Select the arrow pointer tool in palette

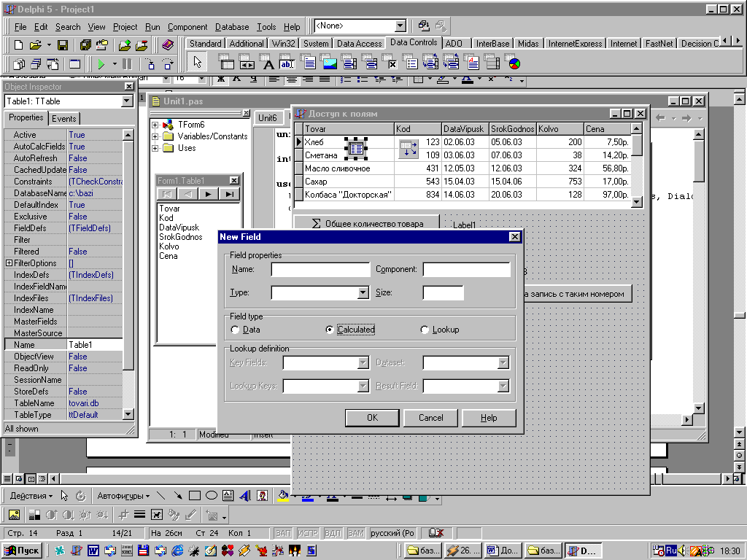(197, 62)
